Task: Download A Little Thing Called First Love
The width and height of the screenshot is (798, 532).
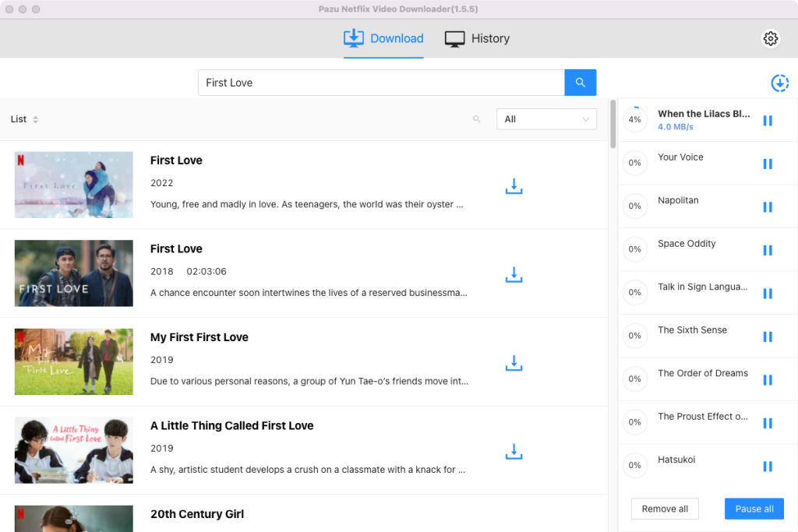Action: [x=514, y=452]
